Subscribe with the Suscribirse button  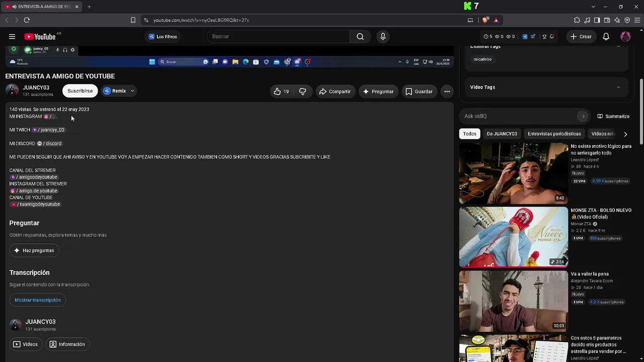tap(80, 91)
